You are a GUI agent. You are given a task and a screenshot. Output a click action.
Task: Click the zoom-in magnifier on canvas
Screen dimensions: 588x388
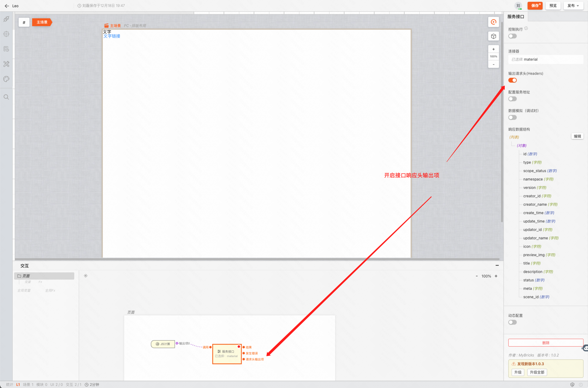pyautogui.click(x=494, y=49)
